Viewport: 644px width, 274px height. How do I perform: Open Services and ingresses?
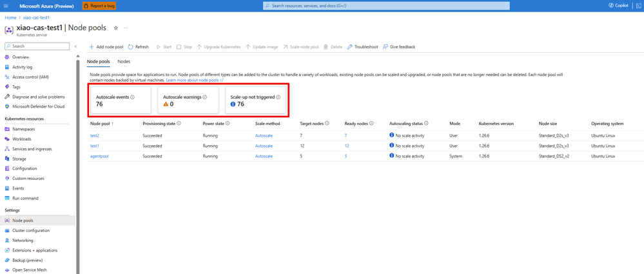coord(32,149)
